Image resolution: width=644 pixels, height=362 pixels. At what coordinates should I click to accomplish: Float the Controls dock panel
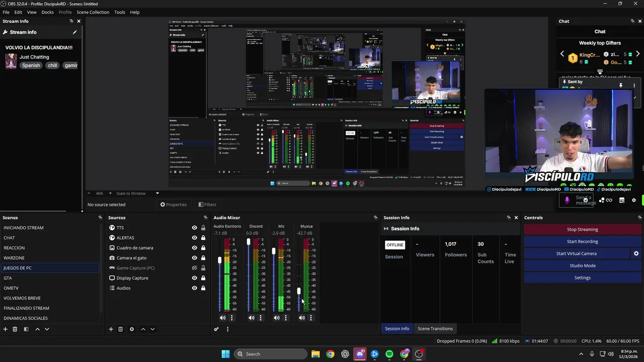(639, 218)
